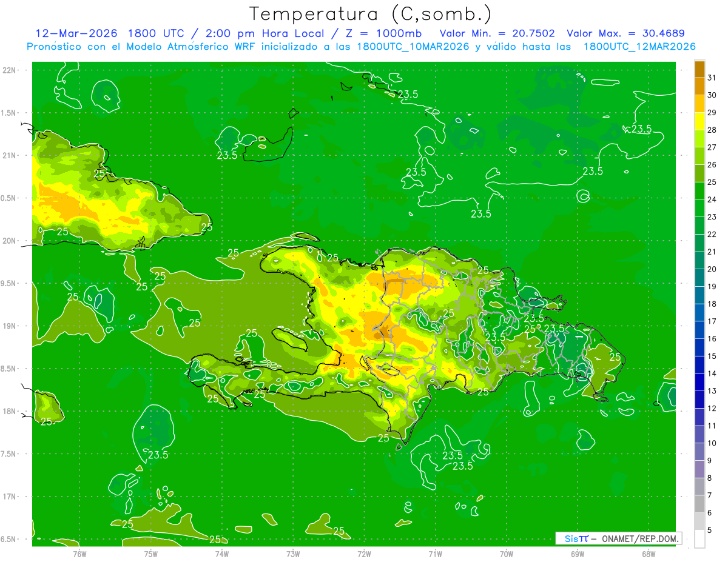Click the '1800UTC_12MAR2026' valid time
Image resolution: width=728 pixels, height=562 pixels.
pos(639,47)
